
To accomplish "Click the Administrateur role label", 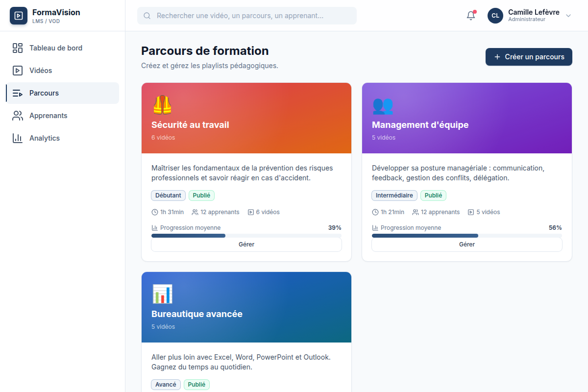I will coord(527,20).
